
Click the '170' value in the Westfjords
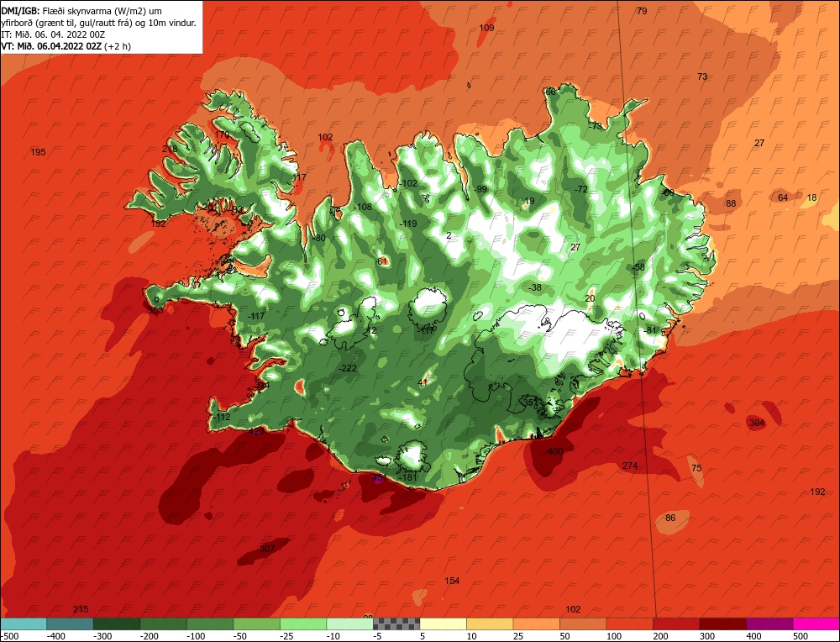point(222,134)
